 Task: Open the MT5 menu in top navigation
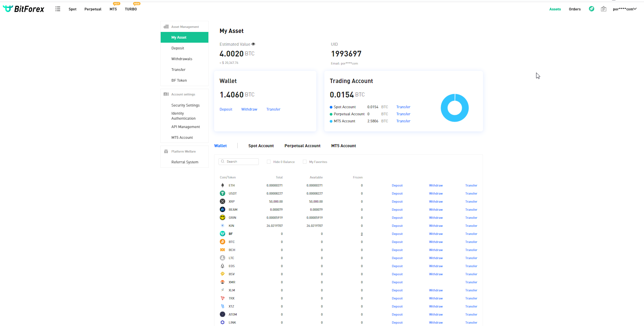coord(113,9)
